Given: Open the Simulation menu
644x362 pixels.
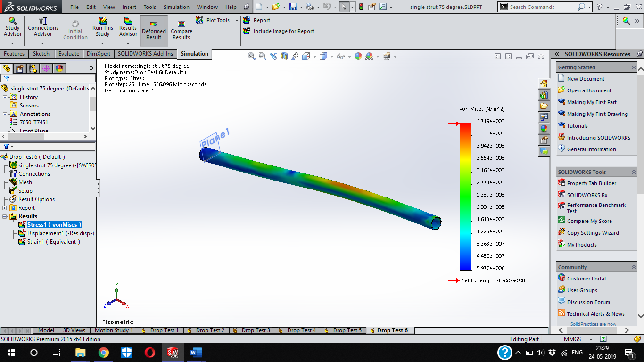Looking at the screenshot, I should 176,7.
